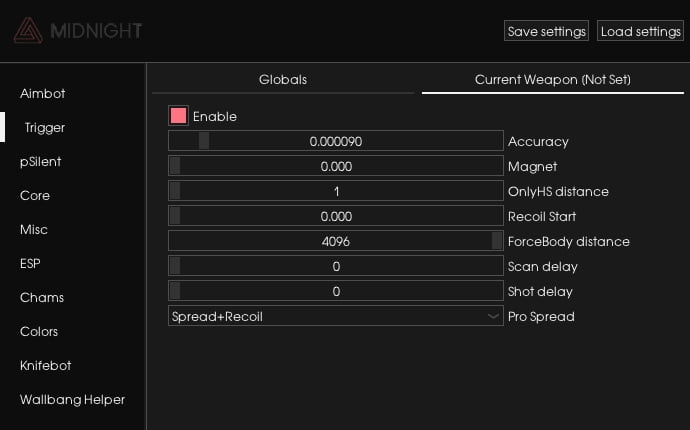The width and height of the screenshot is (690, 430).
Task: Click the Save settings button
Action: click(x=546, y=31)
